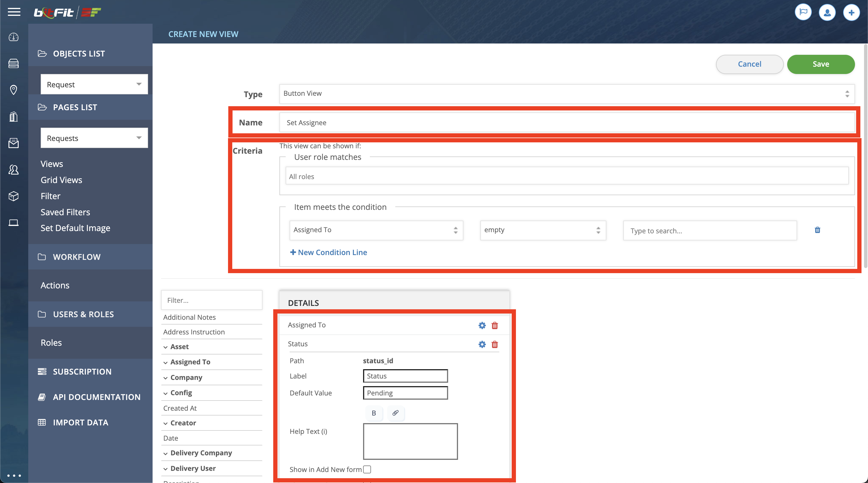Open the Type Button View dropdown
This screenshot has height=483, width=868.
[x=567, y=94]
